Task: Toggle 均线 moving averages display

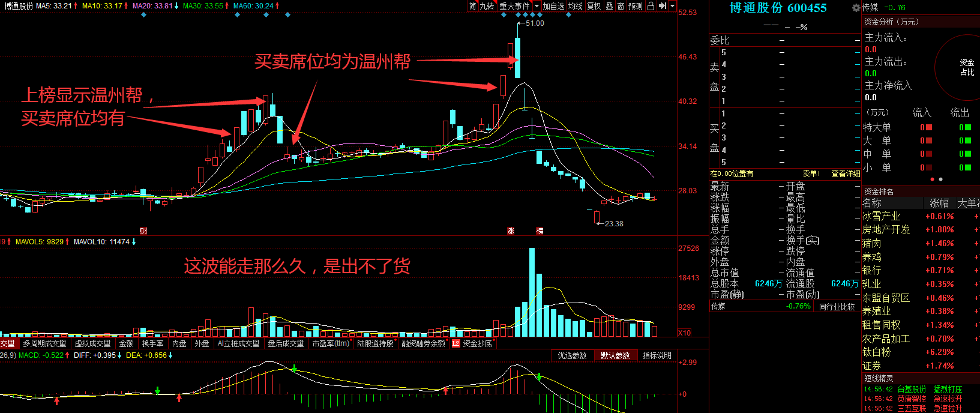Action: pos(576,6)
